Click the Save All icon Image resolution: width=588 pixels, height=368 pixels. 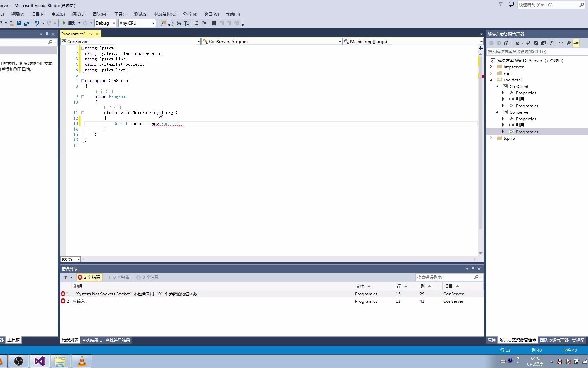point(27,23)
